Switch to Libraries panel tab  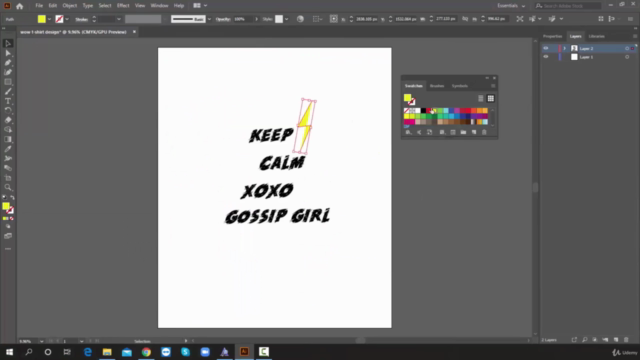[x=596, y=36]
